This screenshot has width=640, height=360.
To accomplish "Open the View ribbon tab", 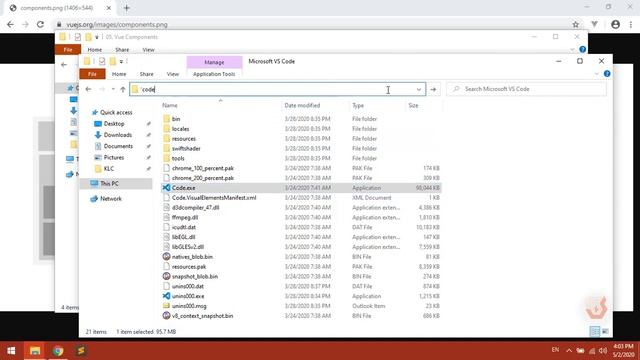I will (173, 74).
